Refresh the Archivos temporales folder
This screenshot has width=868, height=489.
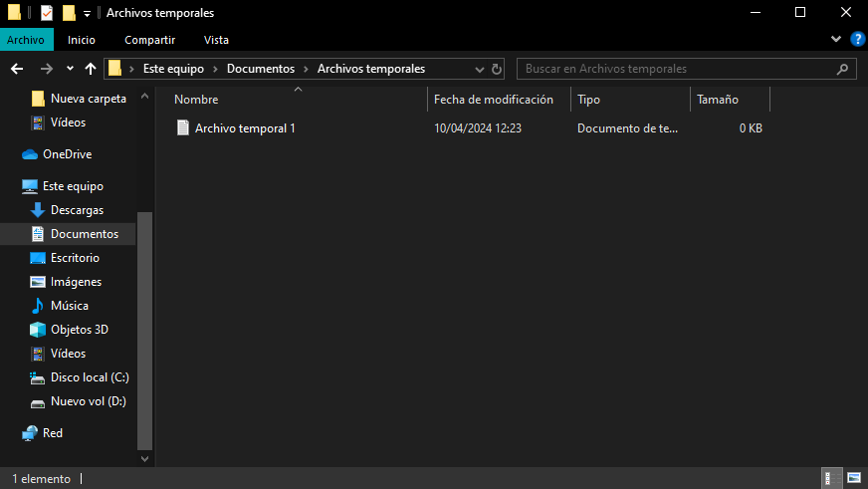point(497,69)
